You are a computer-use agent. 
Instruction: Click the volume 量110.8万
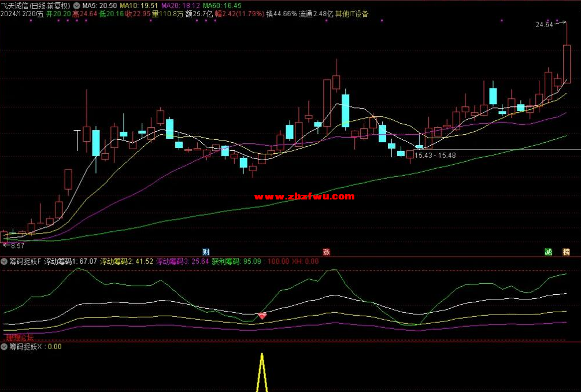pyautogui.click(x=168, y=14)
